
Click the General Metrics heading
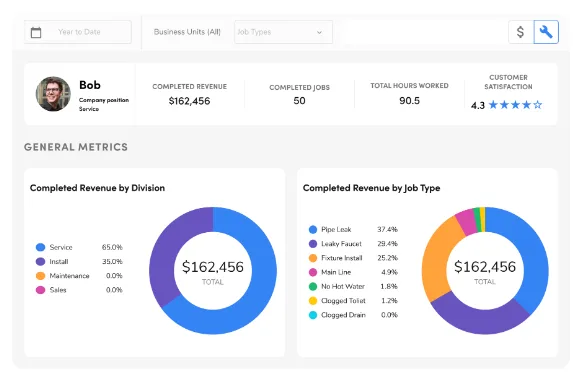pos(76,147)
